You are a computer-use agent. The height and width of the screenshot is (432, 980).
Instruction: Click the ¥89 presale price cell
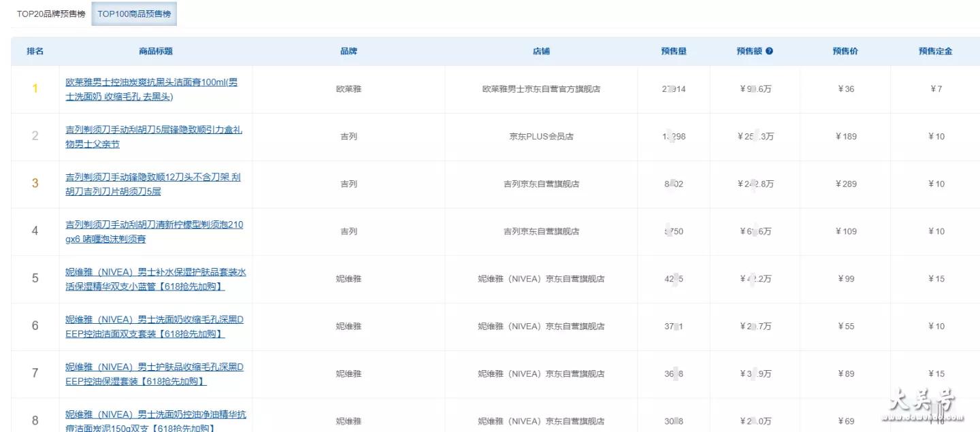pyautogui.click(x=845, y=373)
